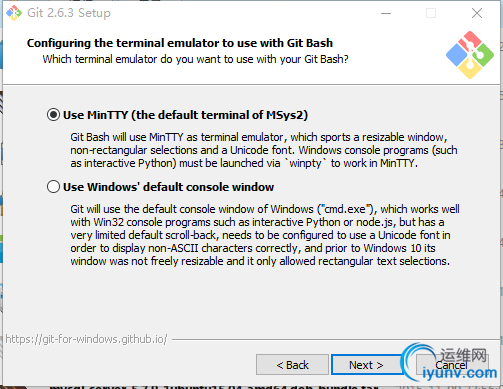The image size is (503, 389).
Task: Click the cmd.exe console description paragraph
Action: pyautogui.click(x=265, y=235)
